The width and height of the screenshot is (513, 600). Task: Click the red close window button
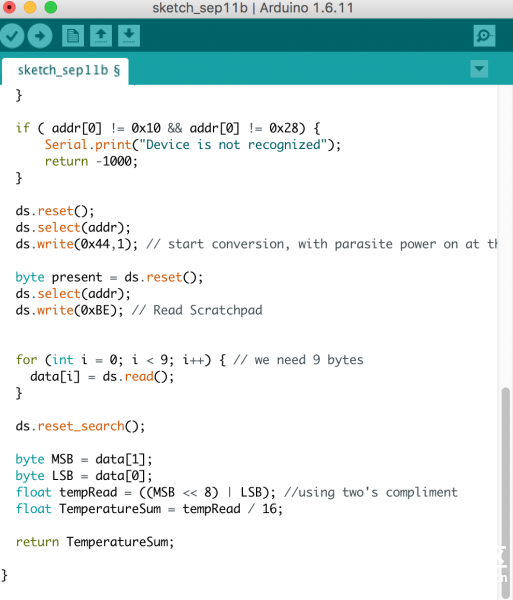(x=9, y=7)
